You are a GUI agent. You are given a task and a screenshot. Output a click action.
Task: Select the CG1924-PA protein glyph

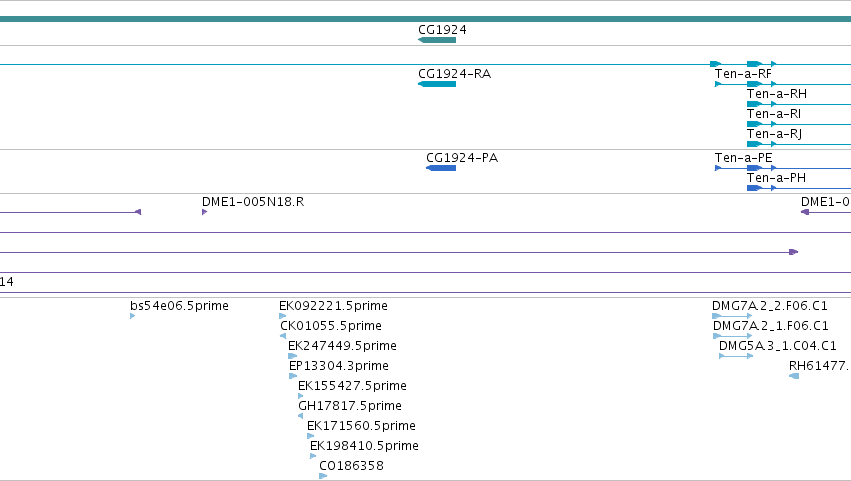point(441,168)
